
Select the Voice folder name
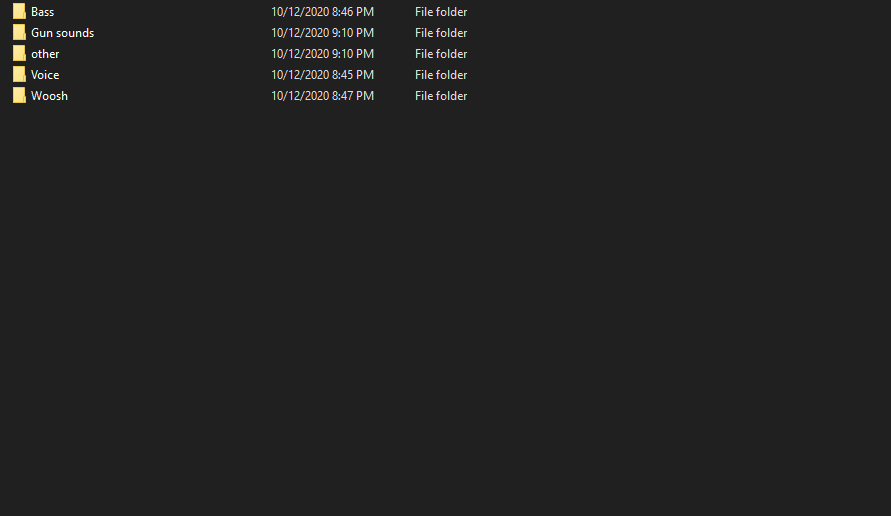click(45, 75)
